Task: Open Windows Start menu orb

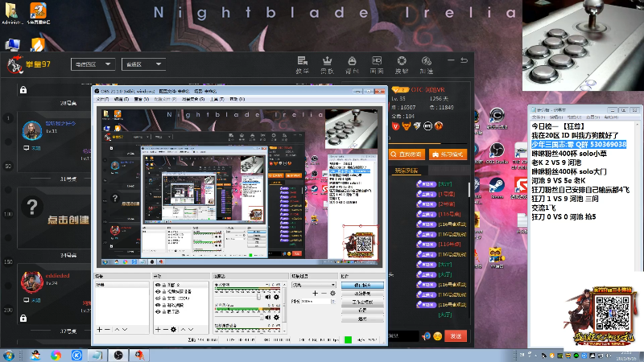Action: (x=8, y=355)
